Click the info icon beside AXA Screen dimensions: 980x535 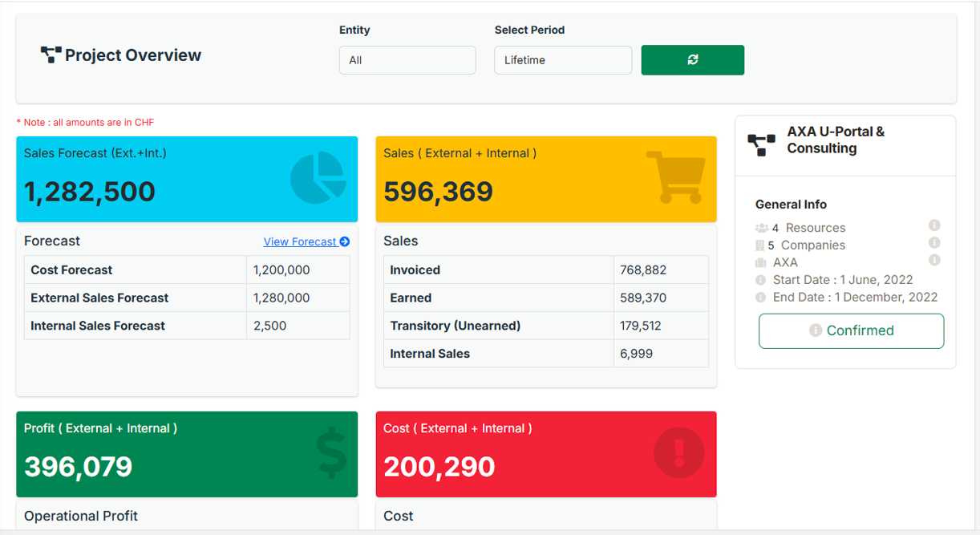pos(934,260)
